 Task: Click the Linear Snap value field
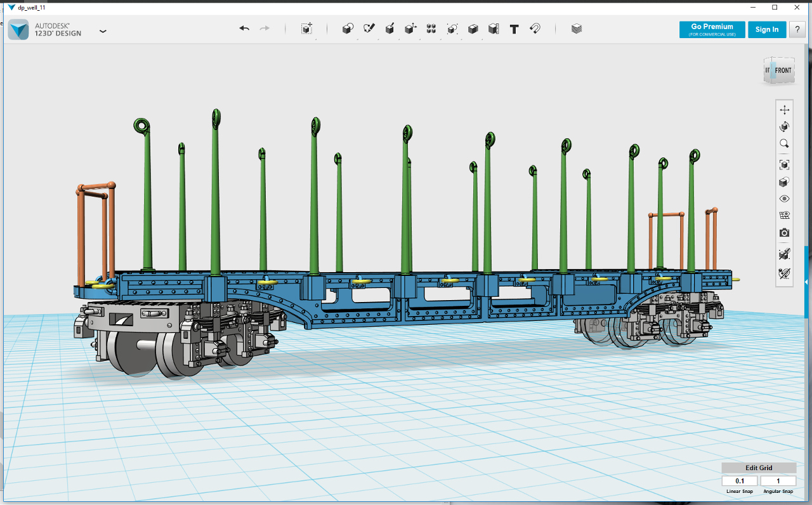pyautogui.click(x=740, y=481)
